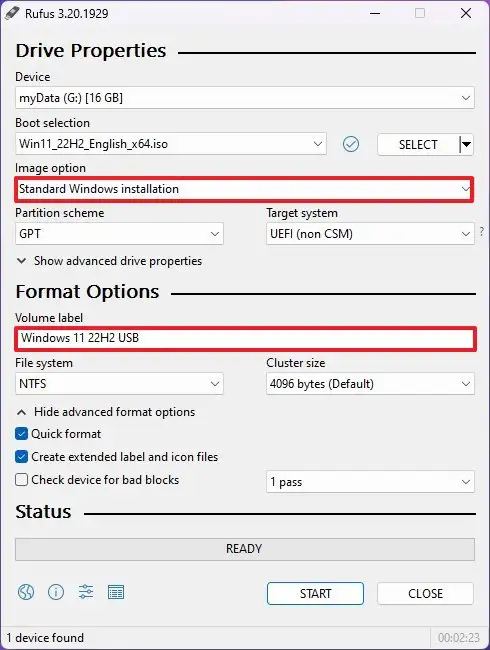
Task: Enable Check device for bad blocks
Action: pyautogui.click(x=21, y=480)
